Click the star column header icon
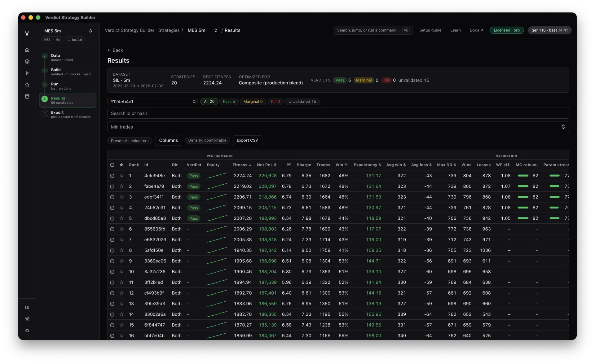The image size is (595, 364). tap(121, 165)
